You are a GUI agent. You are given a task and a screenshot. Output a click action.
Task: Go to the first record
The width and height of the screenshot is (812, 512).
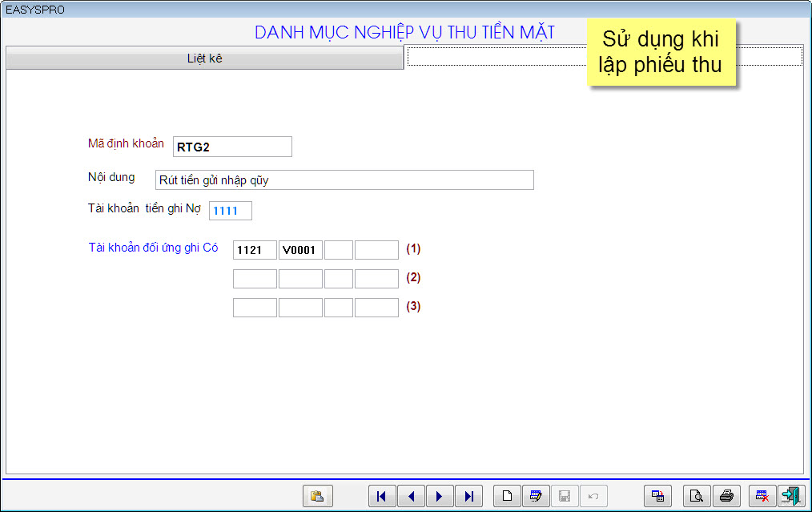coord(382,496)
